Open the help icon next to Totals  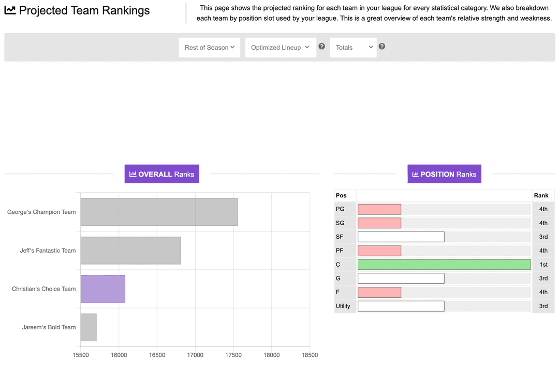381,46
